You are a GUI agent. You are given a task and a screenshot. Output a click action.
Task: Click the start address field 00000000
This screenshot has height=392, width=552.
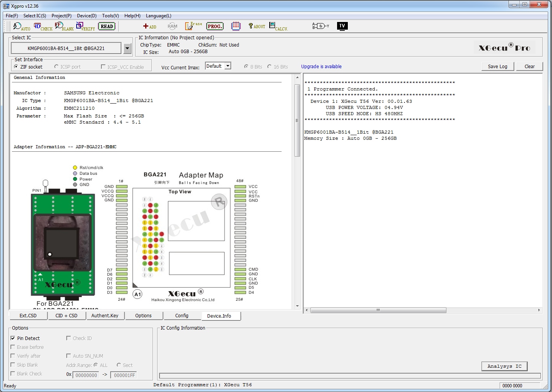86,375
